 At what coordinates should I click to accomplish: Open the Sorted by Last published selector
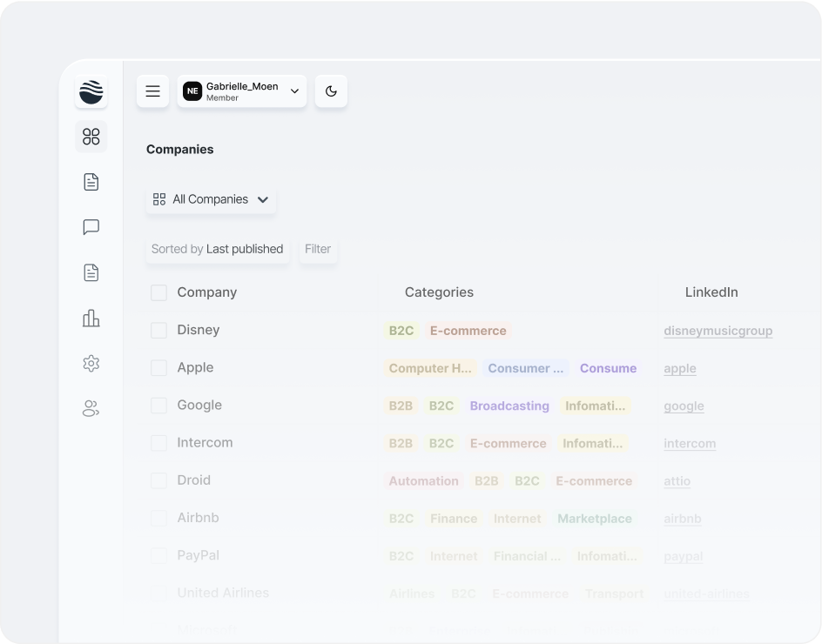pyautogui.click(x=218, y=249)
